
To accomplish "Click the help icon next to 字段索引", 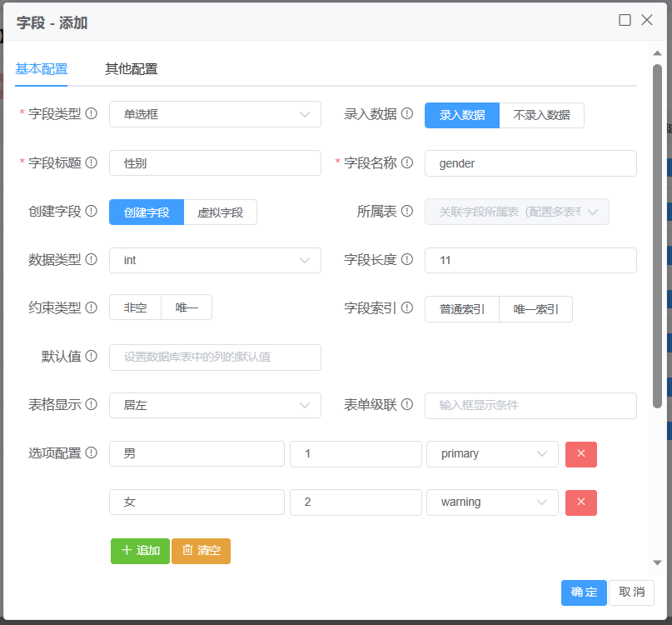I will pos(407,308).
